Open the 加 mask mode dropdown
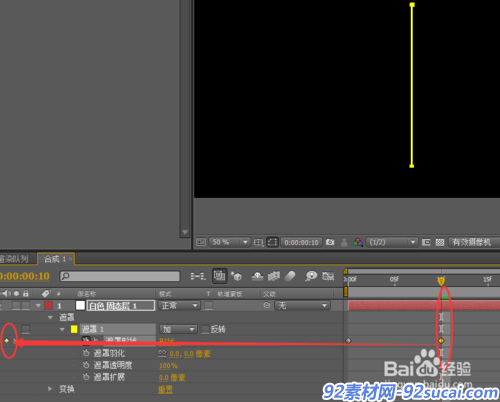Viewport: 500px width, 402px height. 178,329
